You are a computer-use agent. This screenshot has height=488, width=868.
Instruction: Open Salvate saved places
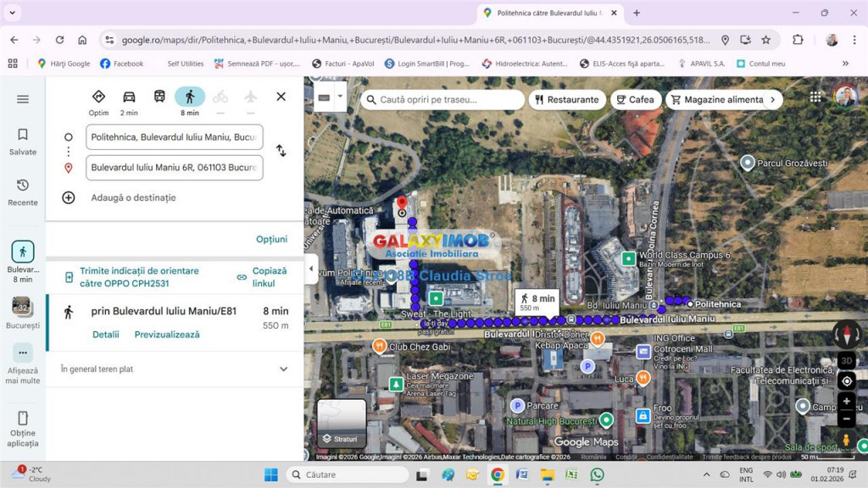coord(23,141)
